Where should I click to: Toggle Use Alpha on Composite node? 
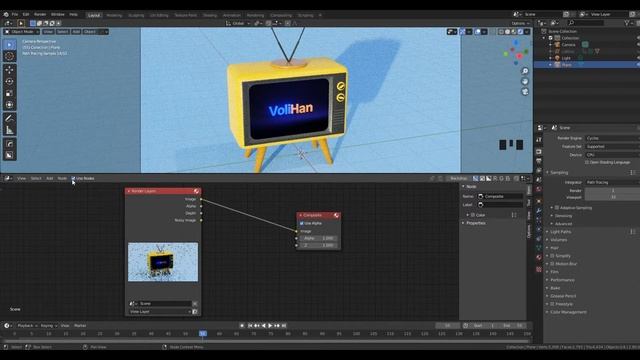(x=302, y=223)
